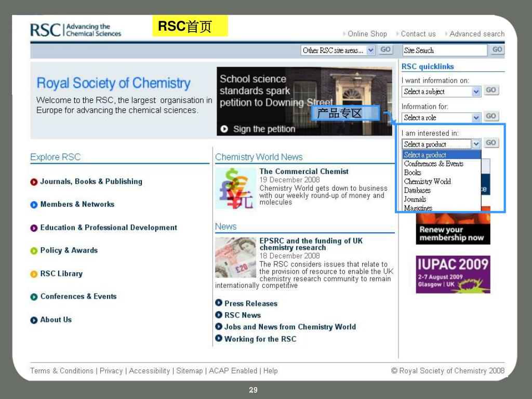532x399 pixels.
Task: Open Policy & Awards section
Action: point(69,250)
